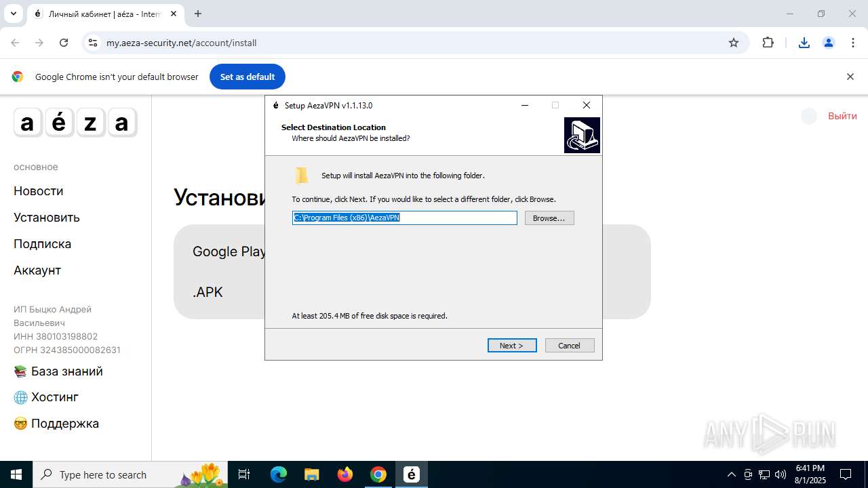
Task: Open the Windows Start menu
Action: (16, 474)
